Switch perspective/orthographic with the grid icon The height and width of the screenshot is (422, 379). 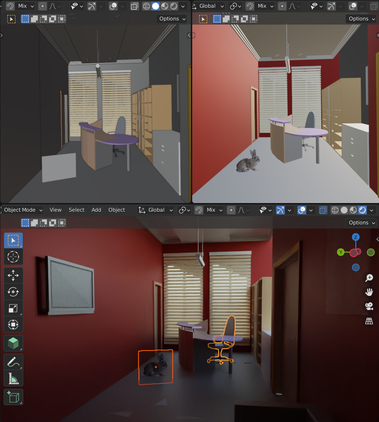[x=369, y=321]
